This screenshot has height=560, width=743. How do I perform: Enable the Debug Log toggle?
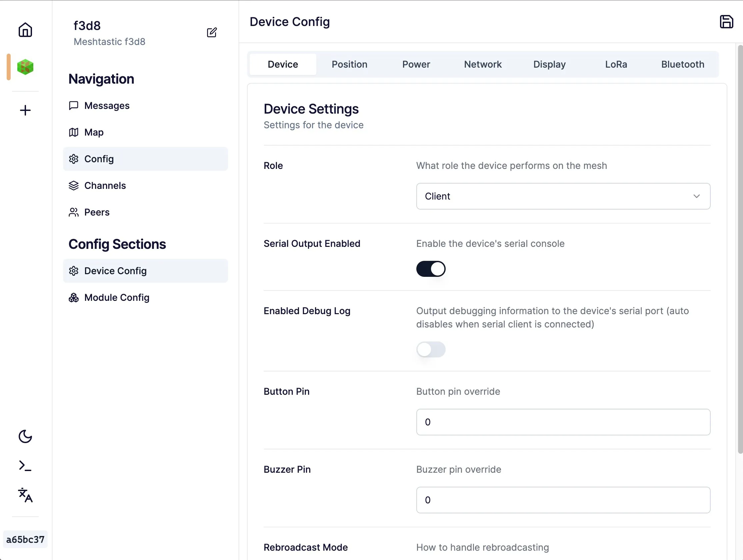tap(431, 349)
